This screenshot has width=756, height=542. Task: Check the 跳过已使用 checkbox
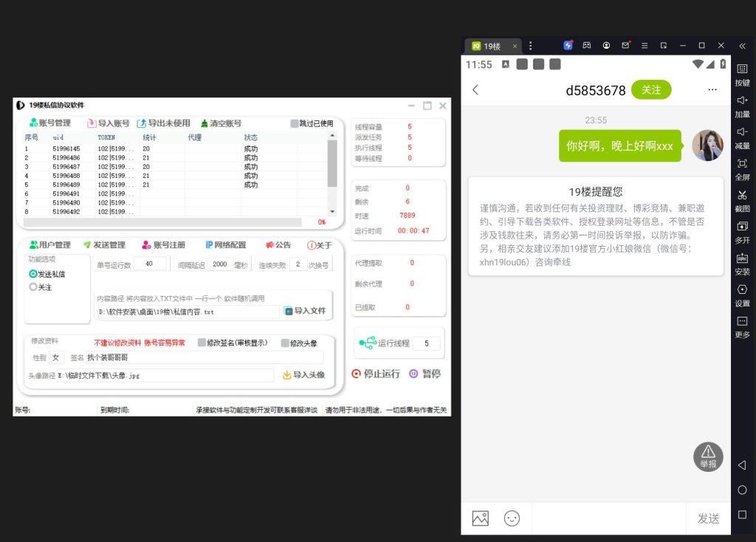pos(295,123)
